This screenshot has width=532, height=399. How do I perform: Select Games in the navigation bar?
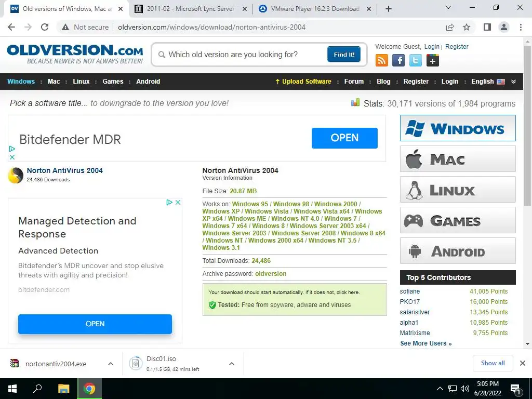pyautogui.click(x=113, y=82)
